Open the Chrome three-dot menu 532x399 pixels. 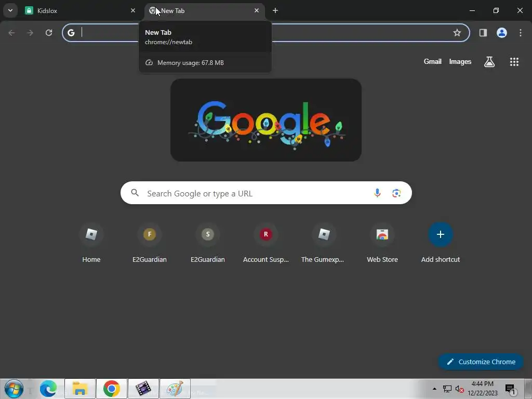(520, 33)
